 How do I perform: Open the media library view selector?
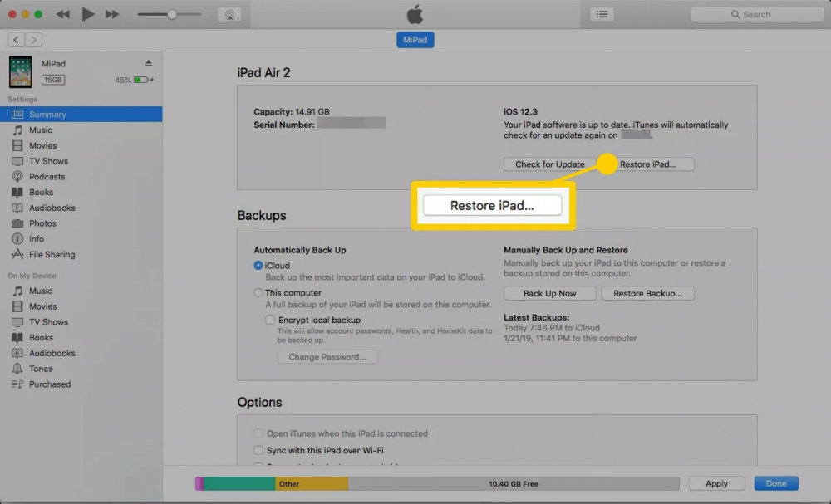(602, 13)
